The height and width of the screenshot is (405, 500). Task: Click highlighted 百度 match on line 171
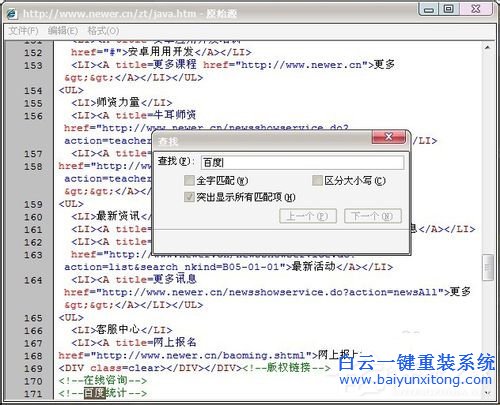point(94,393)
